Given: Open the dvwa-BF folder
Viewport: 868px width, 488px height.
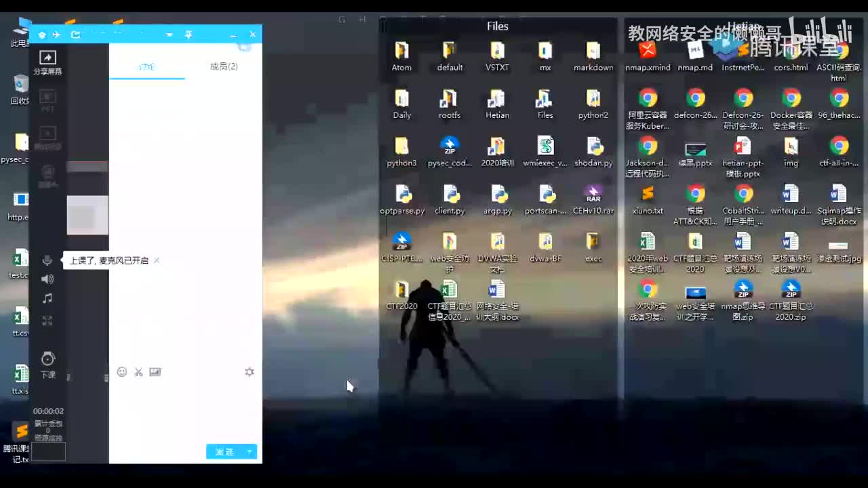Looking at the screenshot, I should (x=545, y=248).
